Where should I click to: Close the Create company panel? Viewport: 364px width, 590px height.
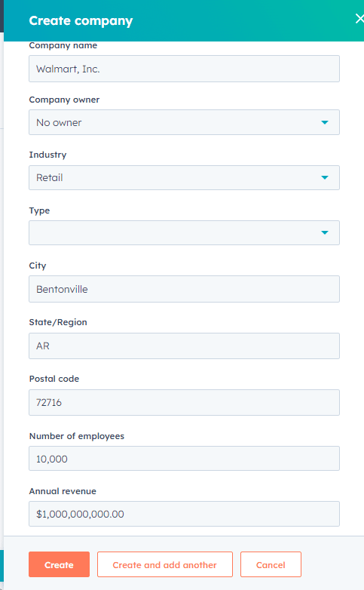click(359, 18)
